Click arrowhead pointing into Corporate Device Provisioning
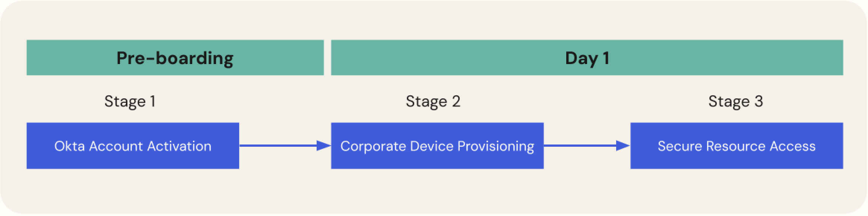The image size is (868, 216). pos(324,146)
